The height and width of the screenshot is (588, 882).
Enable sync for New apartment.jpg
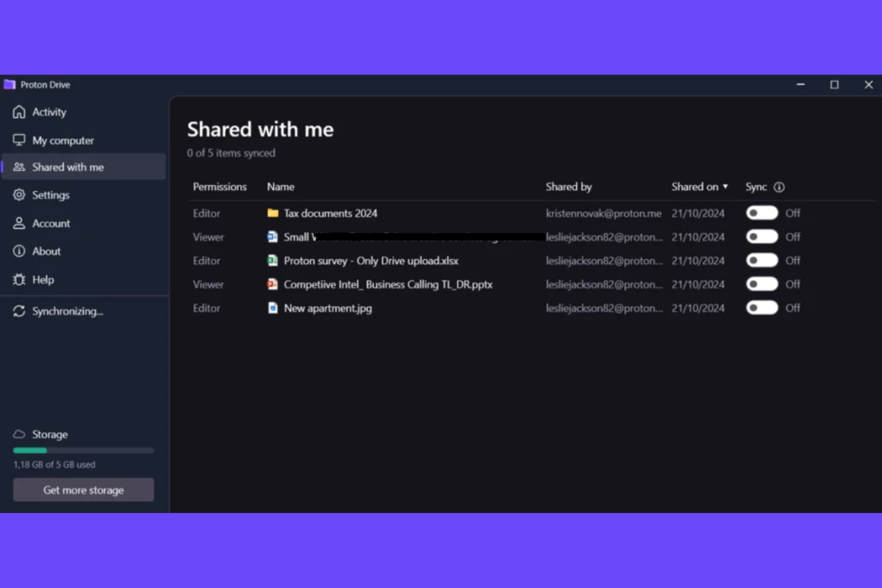762,308
